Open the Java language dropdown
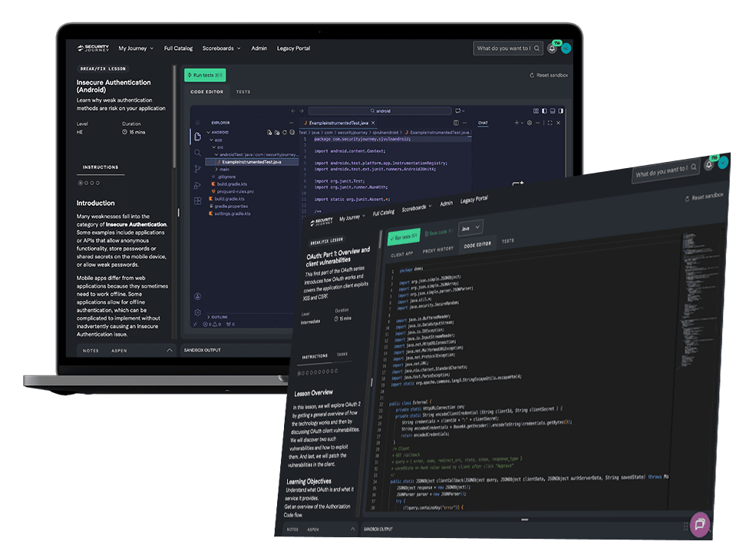The width and height of the screenshot is (756, 558). click(x=469, y=228)
